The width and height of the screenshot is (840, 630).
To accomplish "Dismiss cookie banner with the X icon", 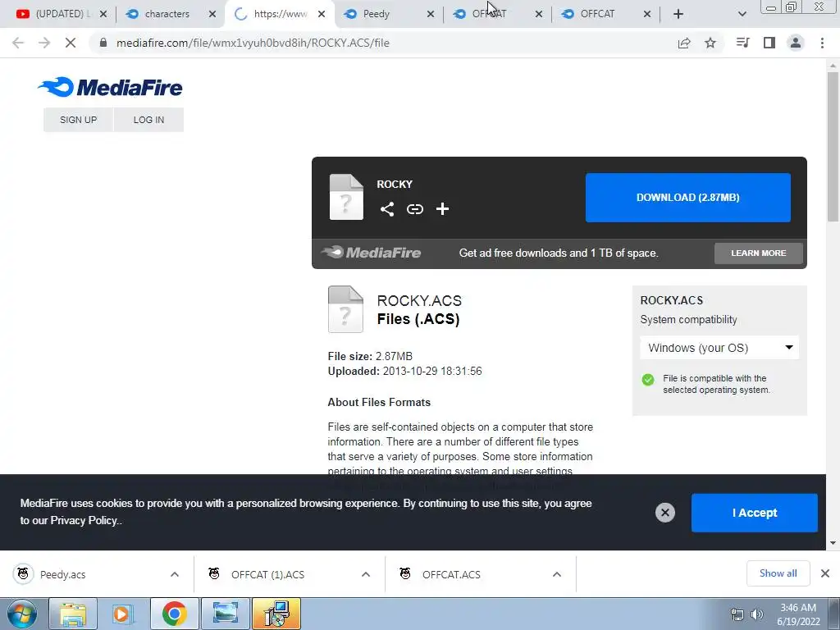I will pos(664,513).
